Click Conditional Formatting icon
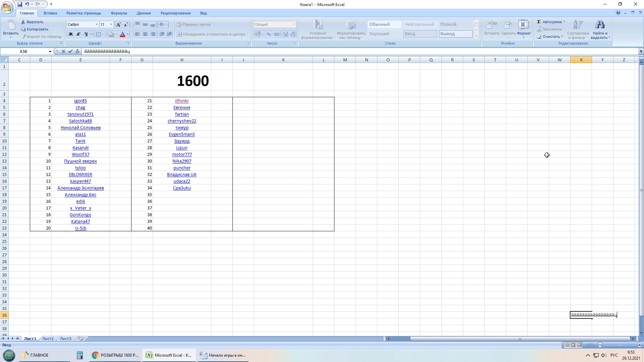The image size is (644, 362). [318, 25]
